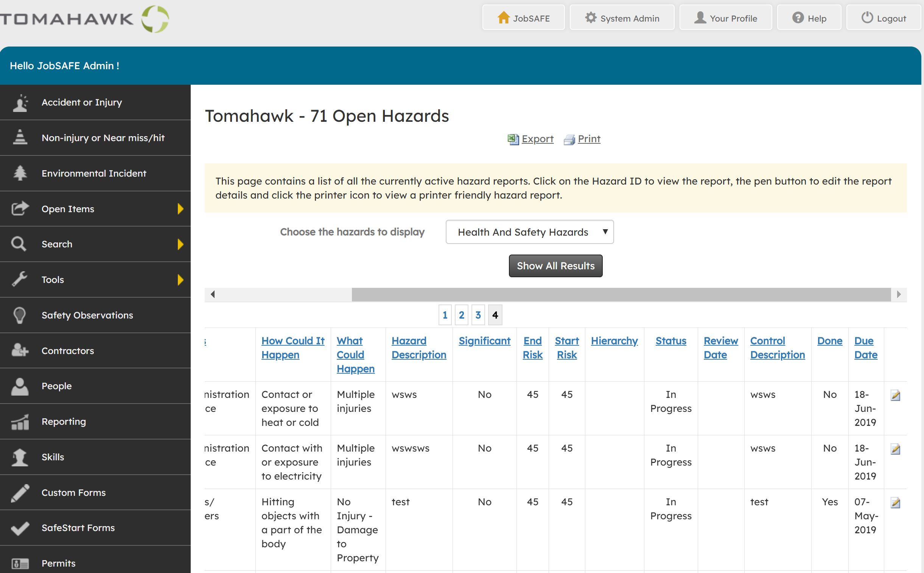This screenshot has height=573, width=924.
Task: Click the 'Contact with or exposure to electricity' cell
Action: point(293,462)
